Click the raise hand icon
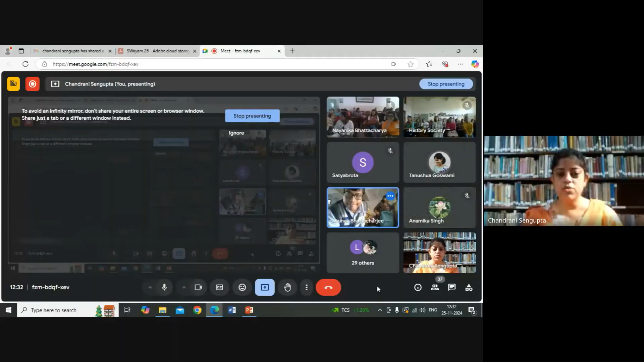Viewport: 644px width, 362px height. pos(287,288)
